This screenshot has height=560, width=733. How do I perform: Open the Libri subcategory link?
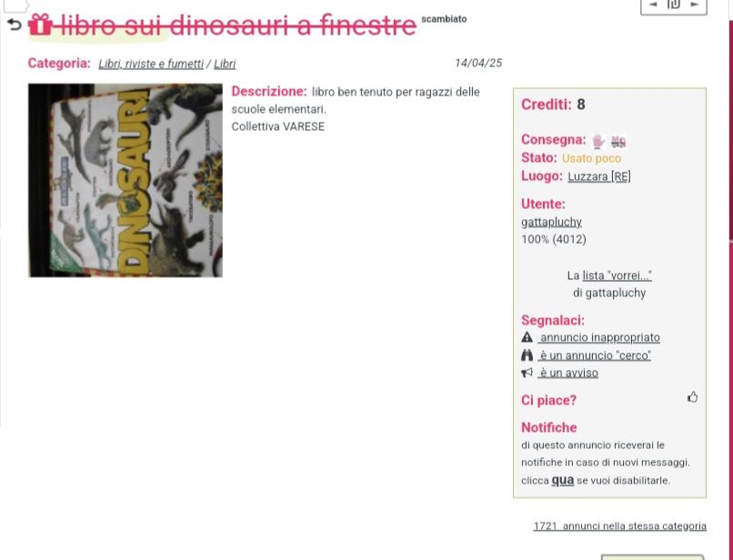pyautogui.click(x=225, y=64)
